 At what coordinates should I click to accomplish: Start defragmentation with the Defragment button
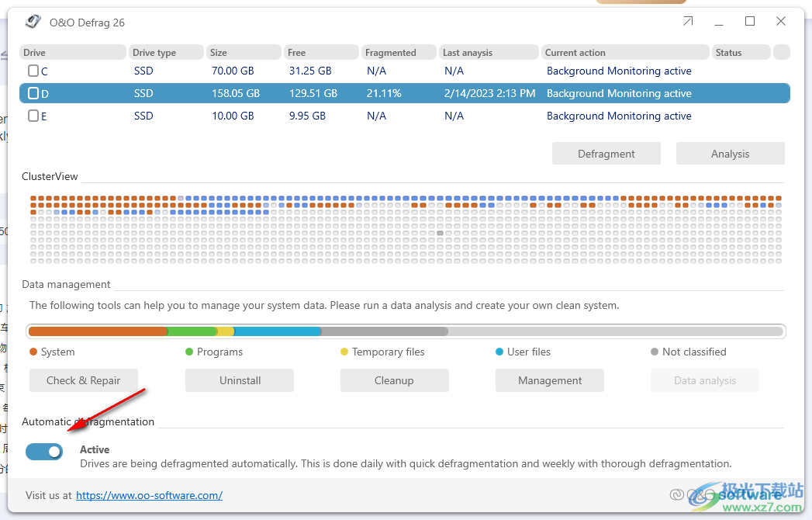606,154
